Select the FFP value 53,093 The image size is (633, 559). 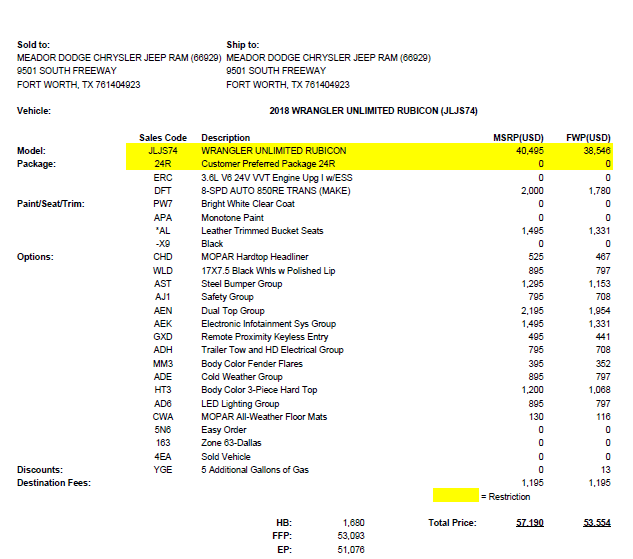coord(351,536)
